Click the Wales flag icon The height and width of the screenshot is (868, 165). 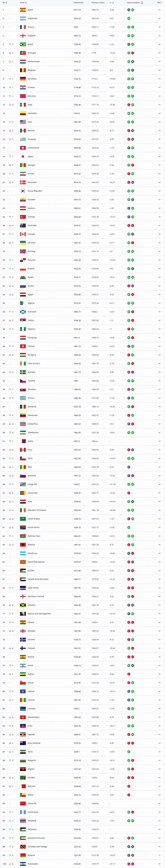click(x=23, y=277)
